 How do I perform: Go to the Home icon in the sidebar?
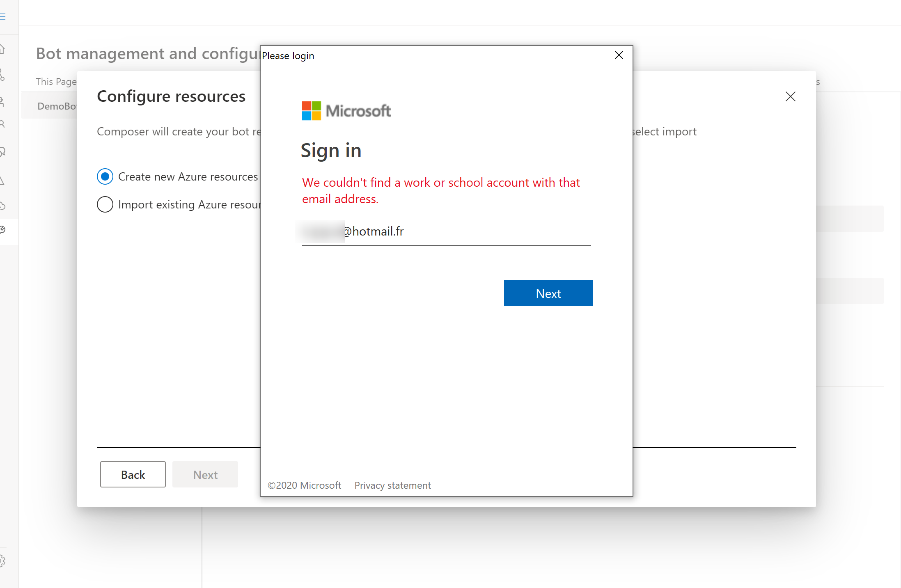click(x=2, y=49)
